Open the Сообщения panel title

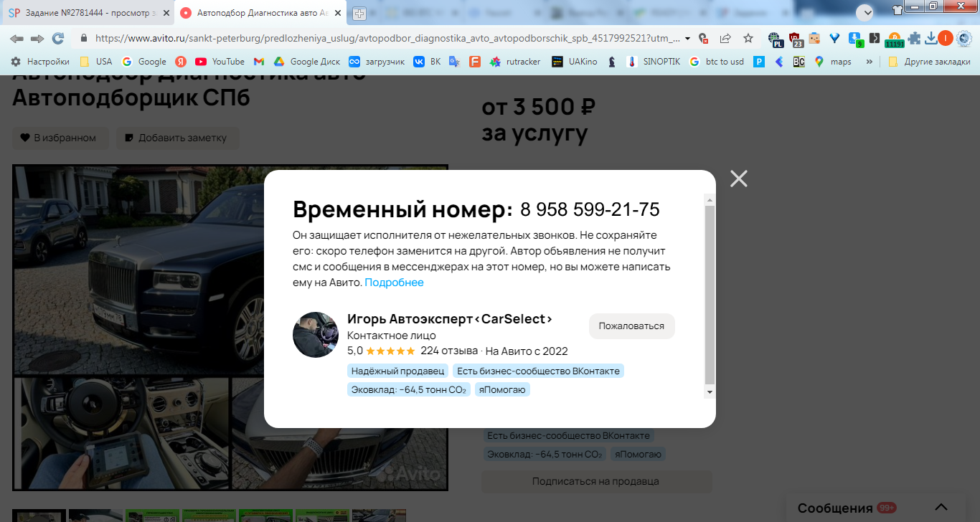(x=835, y=508)
